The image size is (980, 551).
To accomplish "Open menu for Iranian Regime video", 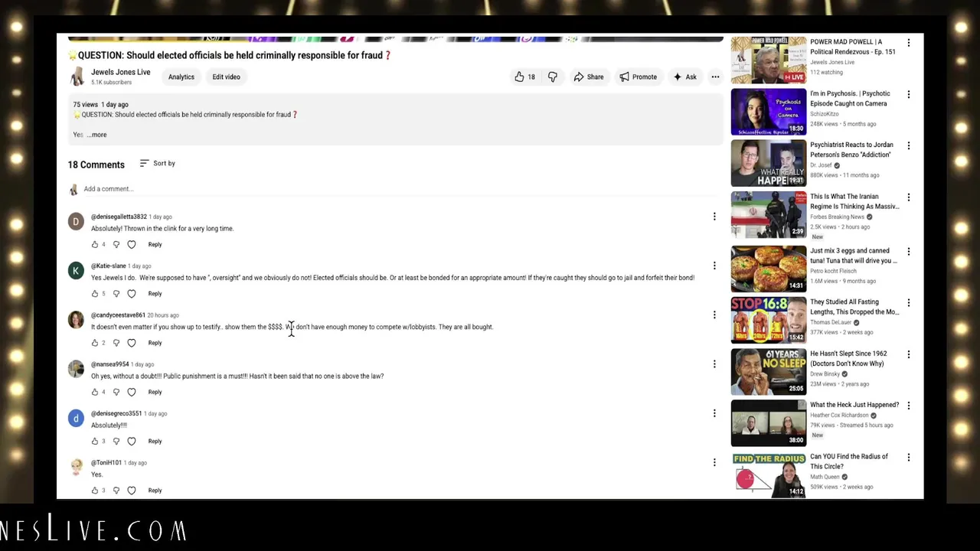I will coord(909,197).
